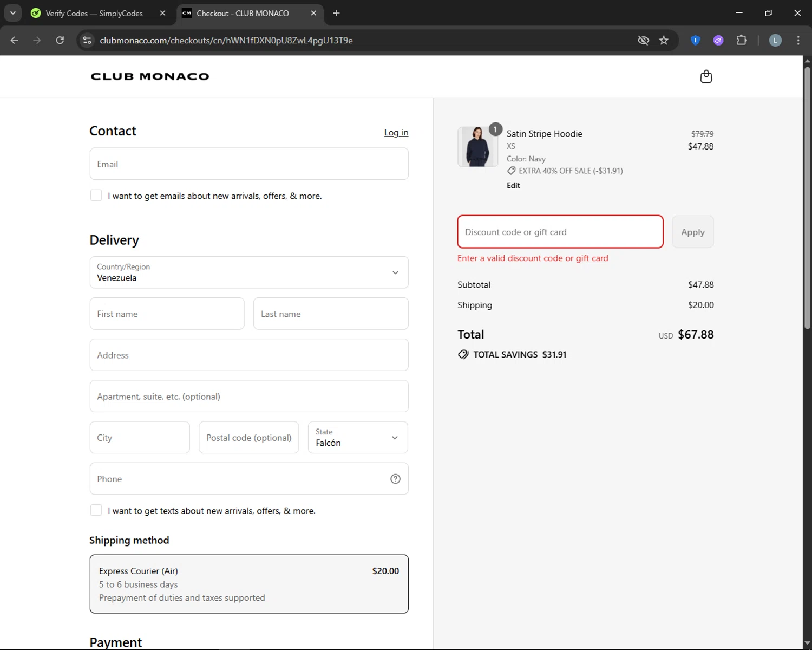
Task: Click the page vertical scrollbar
Action: [807, 198]
